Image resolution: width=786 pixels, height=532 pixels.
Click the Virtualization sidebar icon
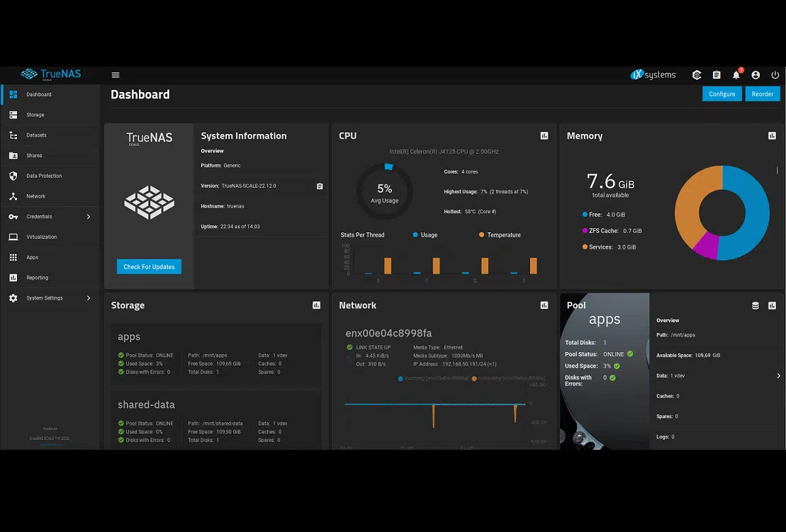pos(13,237)
